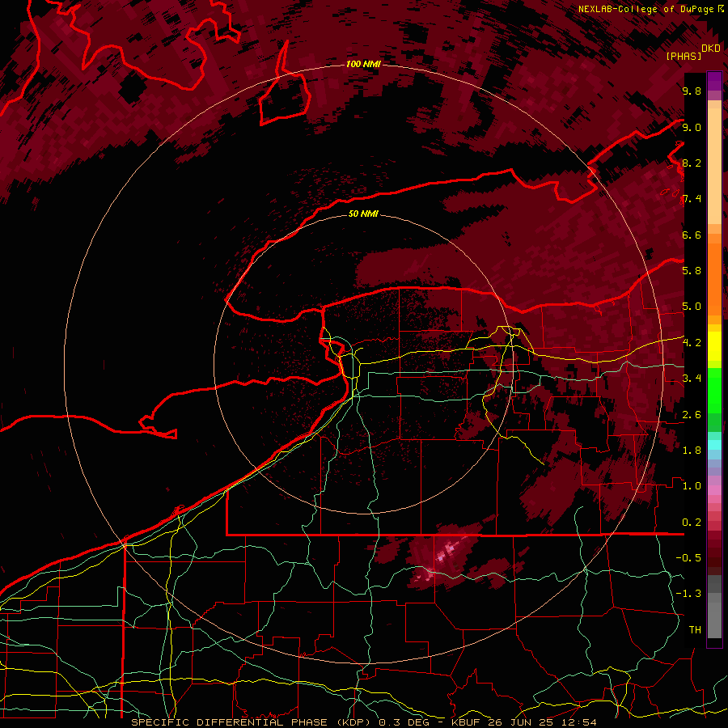Select the 9.0 scale value
The height and width of the screenshot is (728, 728).
click(692, 127)
